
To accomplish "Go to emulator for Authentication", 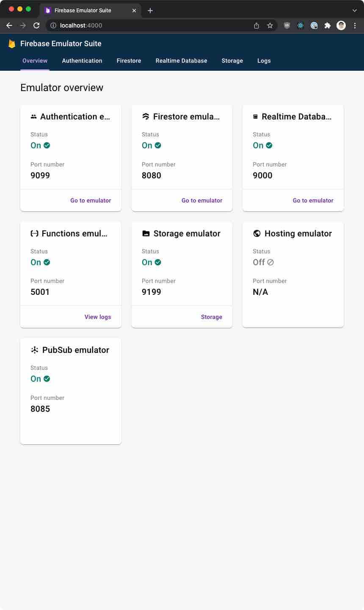I will (x=91, y=200).
